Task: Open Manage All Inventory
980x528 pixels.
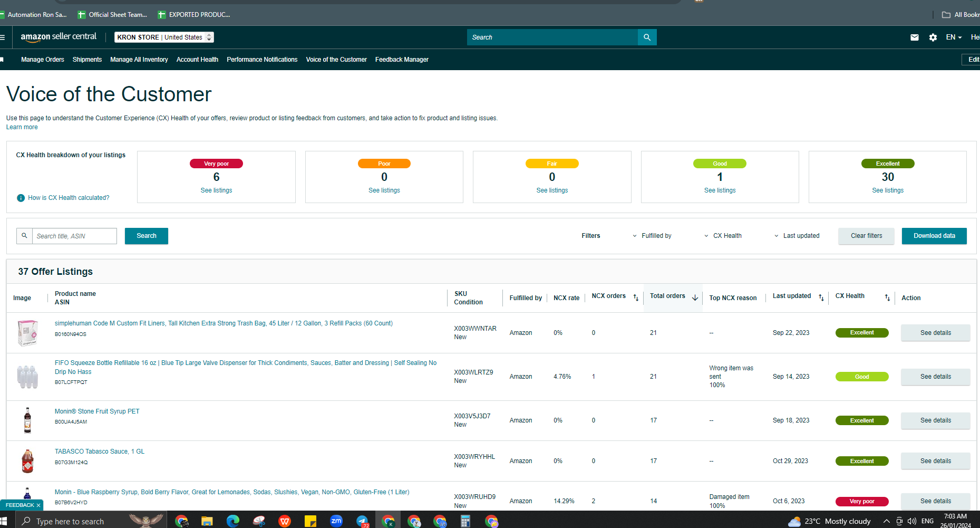Action: pos(139,60)
